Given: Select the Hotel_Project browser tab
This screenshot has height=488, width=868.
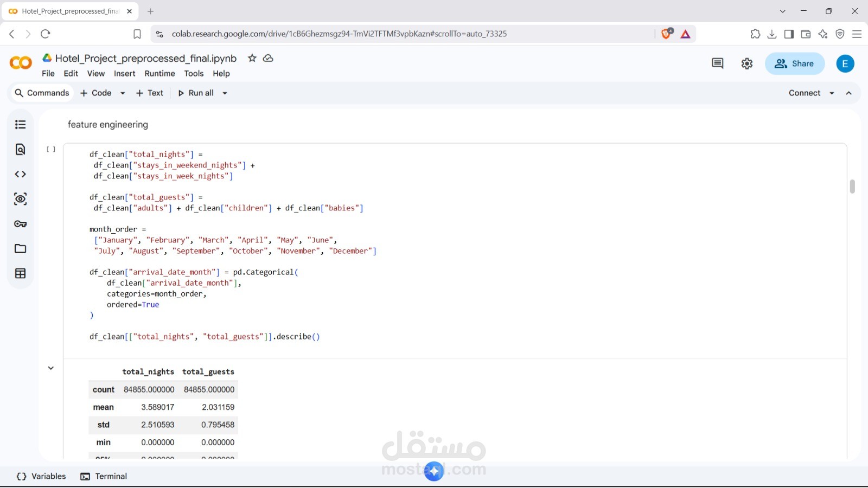Looking at the screenshot, I should [x=69, y=11].
